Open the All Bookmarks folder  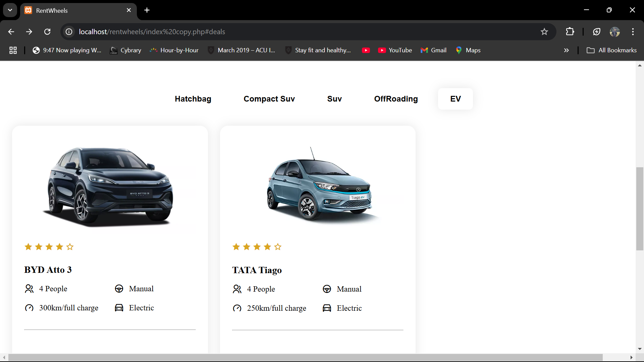click(611, 50)
